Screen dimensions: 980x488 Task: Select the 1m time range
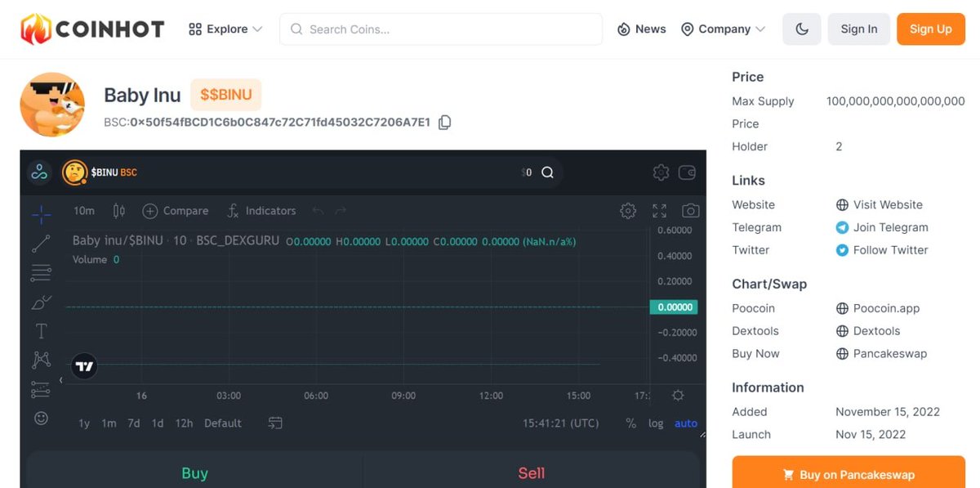[109, 423]
